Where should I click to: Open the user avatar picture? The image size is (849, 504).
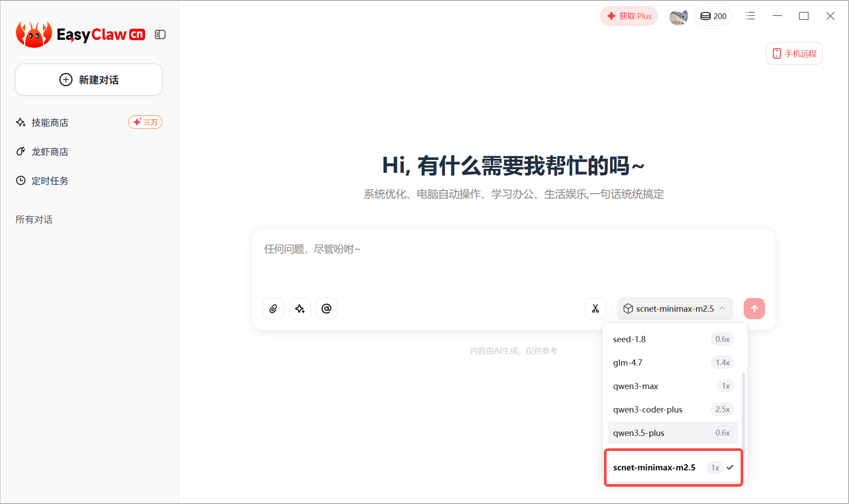click(678, 17)
